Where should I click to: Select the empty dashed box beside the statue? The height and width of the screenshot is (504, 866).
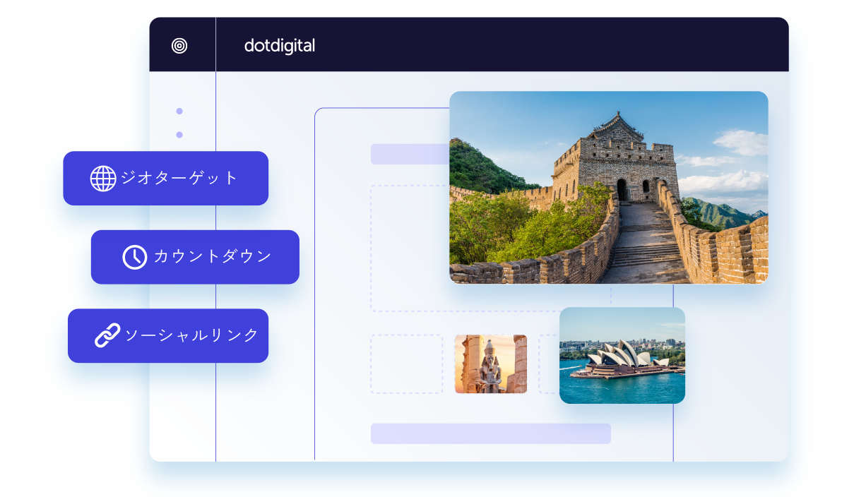(x=406, y=364)
